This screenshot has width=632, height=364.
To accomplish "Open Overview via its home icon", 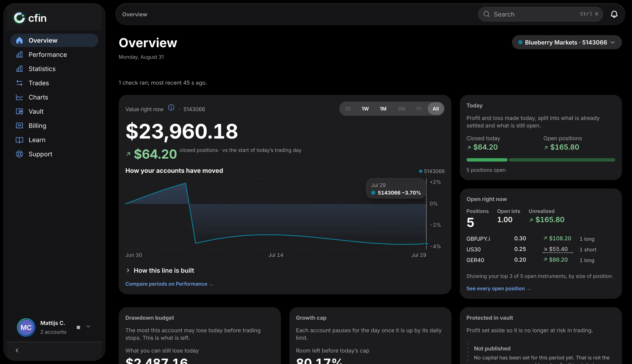I will pos(19,40).
